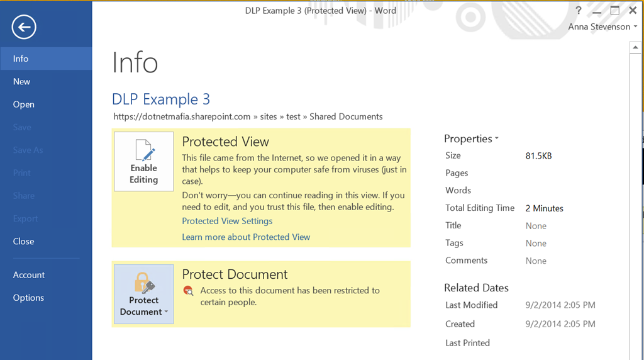Image resolution: width=644 pixels, height=360 pixels.
Task: Open the Protected View Settings link
Action: [227, 221]
